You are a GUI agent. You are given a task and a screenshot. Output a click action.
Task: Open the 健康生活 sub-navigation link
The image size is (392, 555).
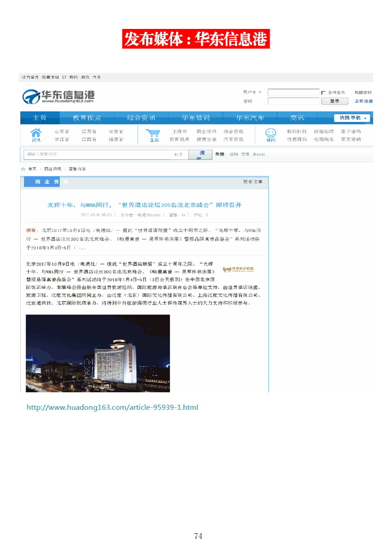[x=206, y=139]
